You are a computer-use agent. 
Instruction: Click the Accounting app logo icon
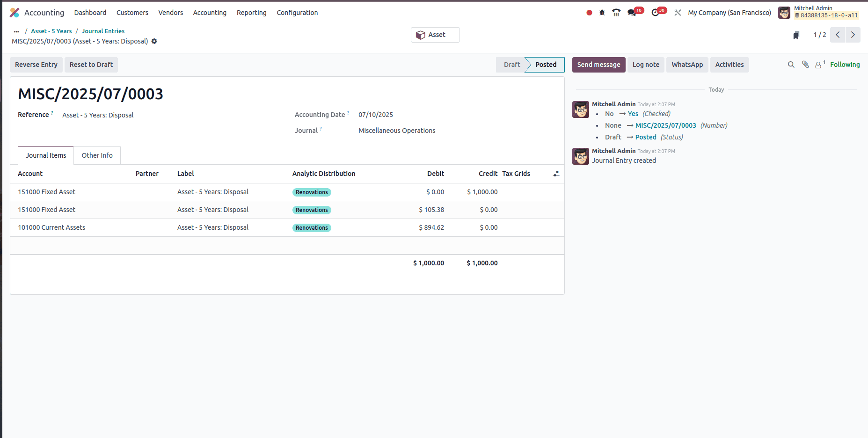pyautogui.click(x=15, y=13)
